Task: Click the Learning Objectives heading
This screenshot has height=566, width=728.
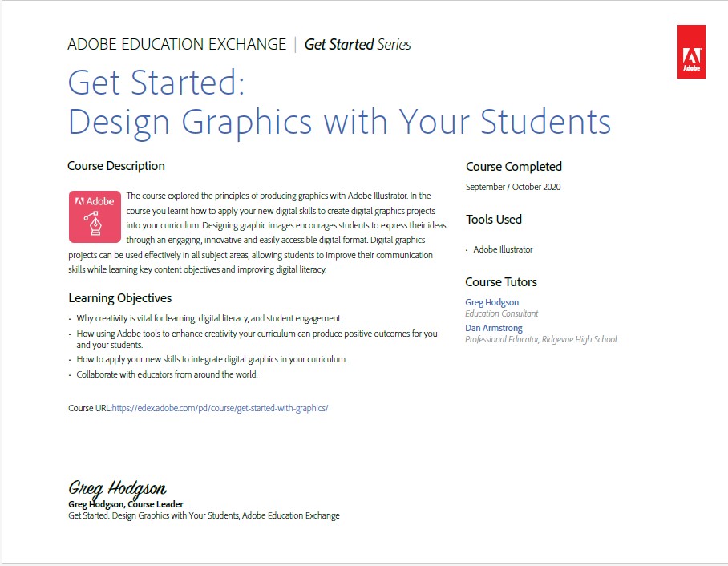Action: pyautogui.click(x=119, y=298)
